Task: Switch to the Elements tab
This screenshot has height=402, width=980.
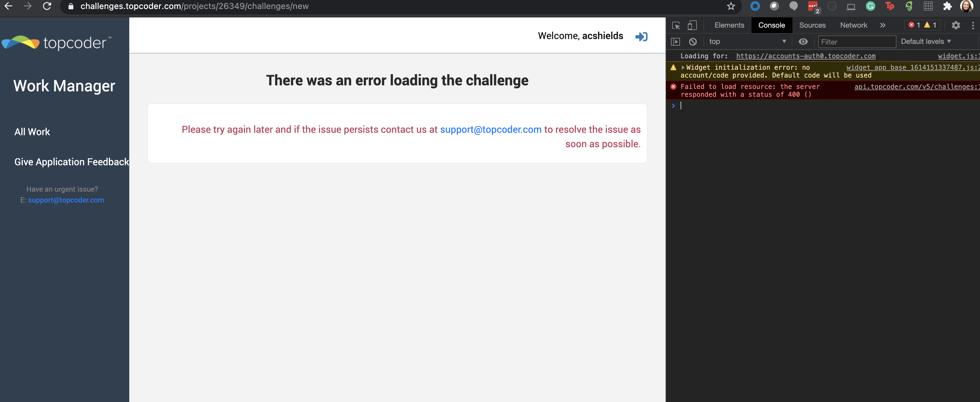Action: pyautogui.click(x=729, y=26)
